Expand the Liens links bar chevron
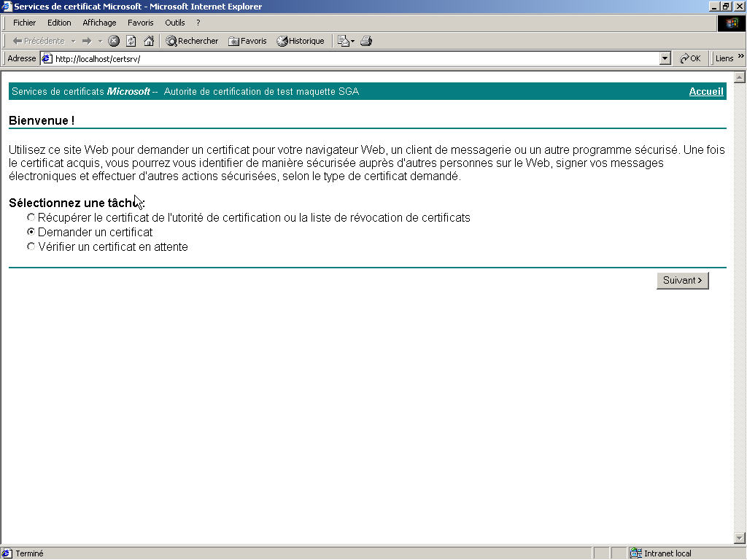Screen dimensions: 747x560 click(x=741, y=56)
